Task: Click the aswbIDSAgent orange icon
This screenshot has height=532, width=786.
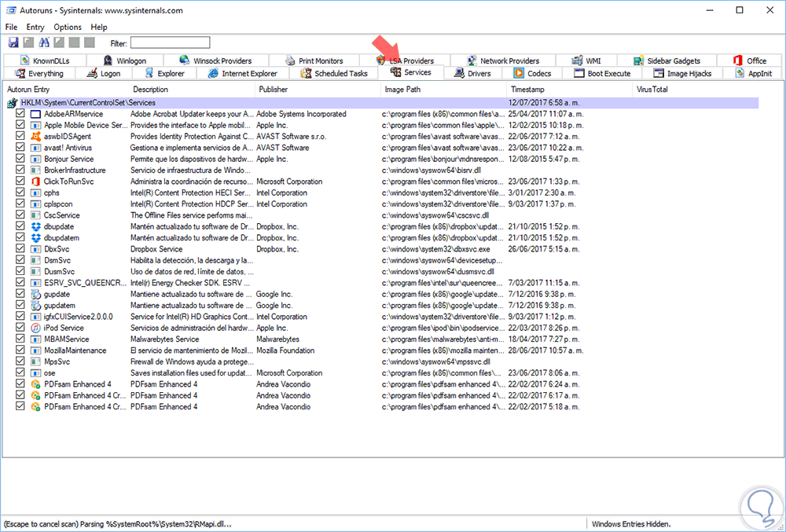Action: tap(35, 136)
